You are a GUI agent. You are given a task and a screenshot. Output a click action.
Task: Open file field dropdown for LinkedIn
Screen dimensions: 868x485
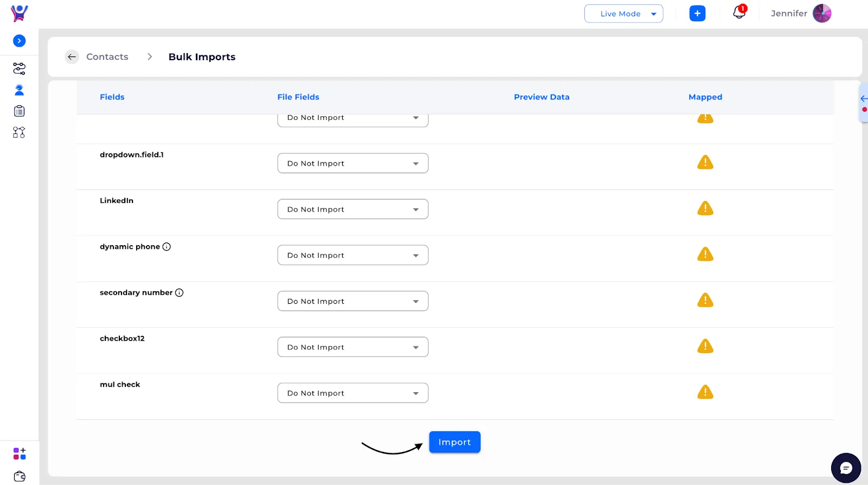coord(353,209)
